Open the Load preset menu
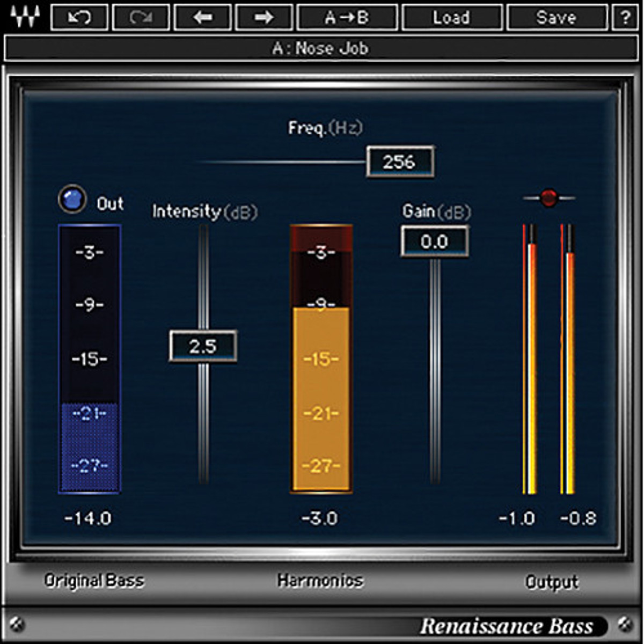The height and width of the screenshot is (644, 644). [451, 18]
